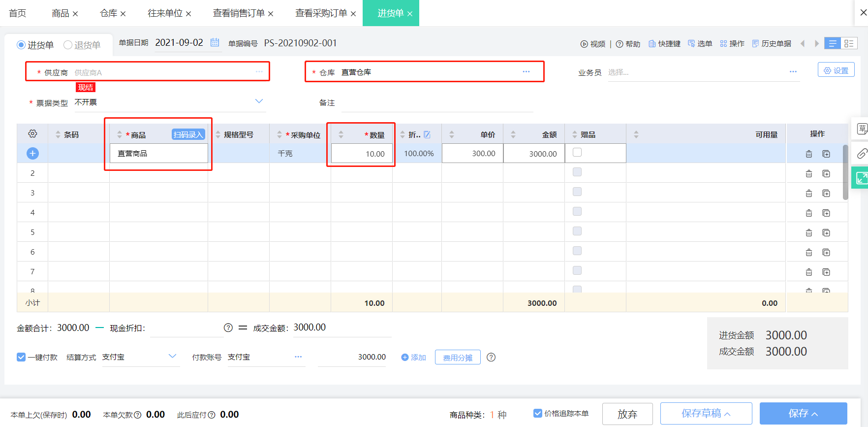Expand the 结算方式 dropdown
The height and width of the screenshot is (427, 868).
[x=172, y=356]
